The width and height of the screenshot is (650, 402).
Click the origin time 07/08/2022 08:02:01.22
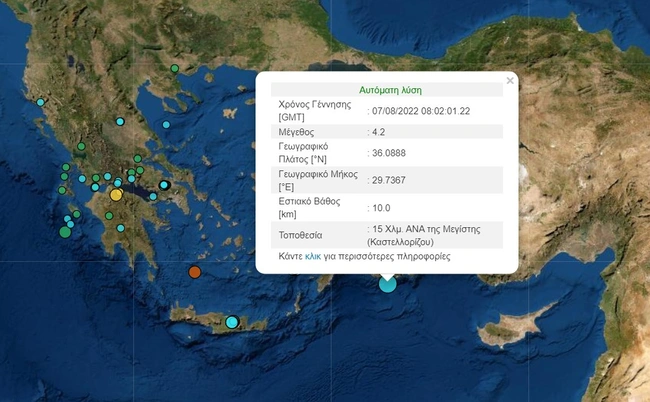(x=420, y=110)
